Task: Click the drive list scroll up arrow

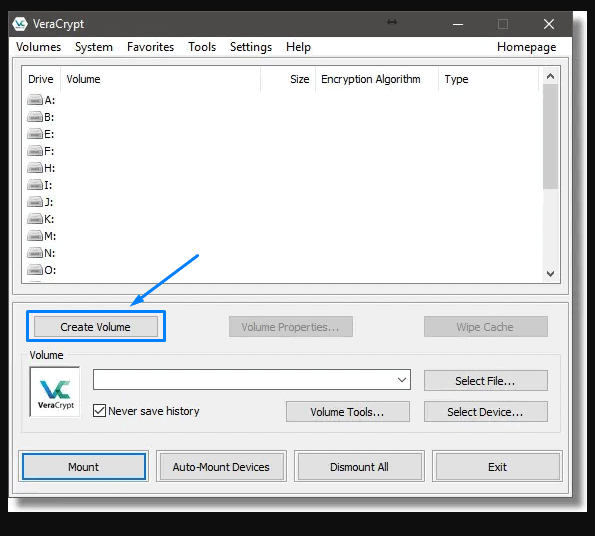Action: pos(550,77)
